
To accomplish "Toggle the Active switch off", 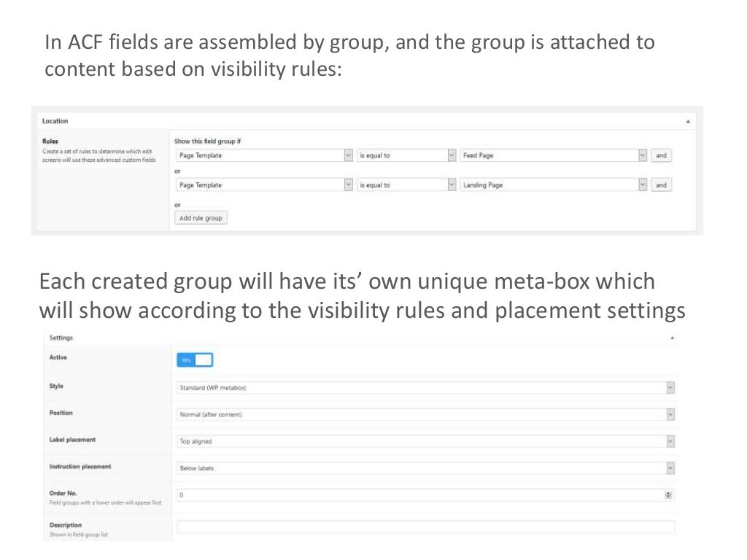I will tap(195, 359).
